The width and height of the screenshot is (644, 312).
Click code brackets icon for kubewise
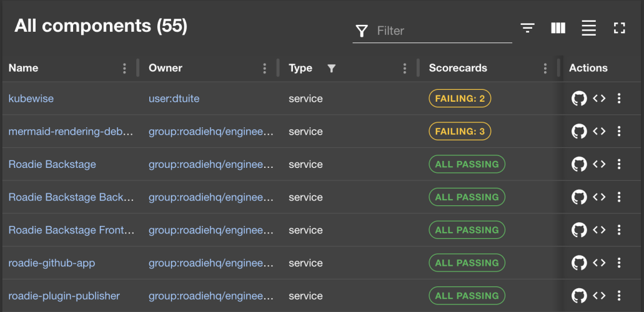[x=599, y=98]
